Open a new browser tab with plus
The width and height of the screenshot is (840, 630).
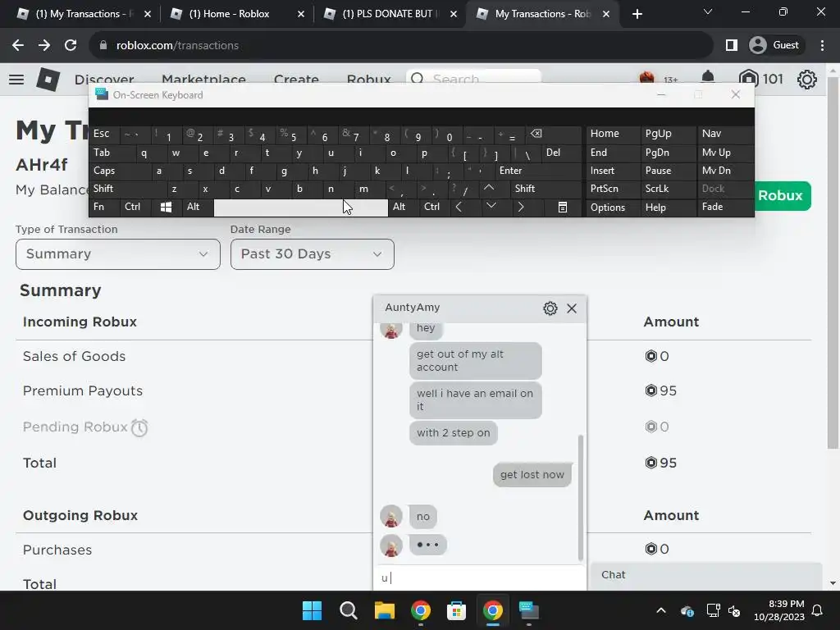tap(637, 15)
